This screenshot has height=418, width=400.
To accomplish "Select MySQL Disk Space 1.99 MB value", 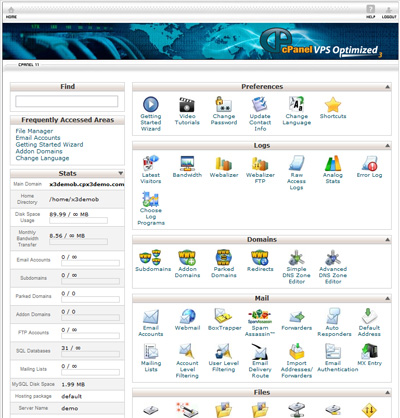I will pos(73,384).
